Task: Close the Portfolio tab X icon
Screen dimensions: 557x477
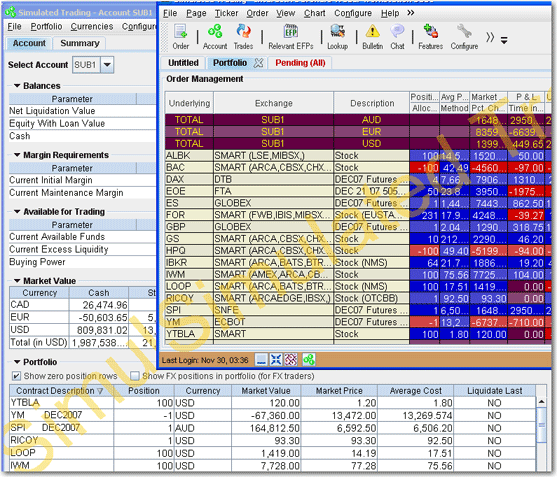Action: pyautogui.click(x=259, y=63)
